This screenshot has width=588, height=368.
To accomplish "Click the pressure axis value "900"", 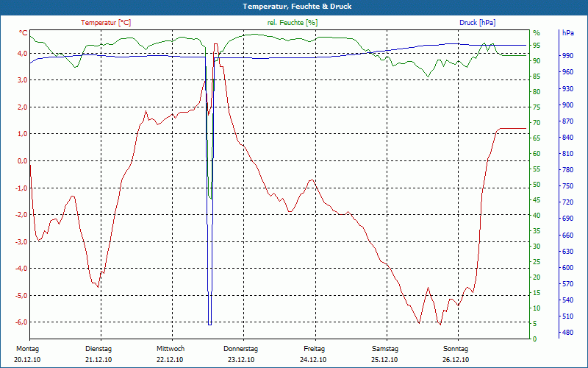I will click(568, 105).
